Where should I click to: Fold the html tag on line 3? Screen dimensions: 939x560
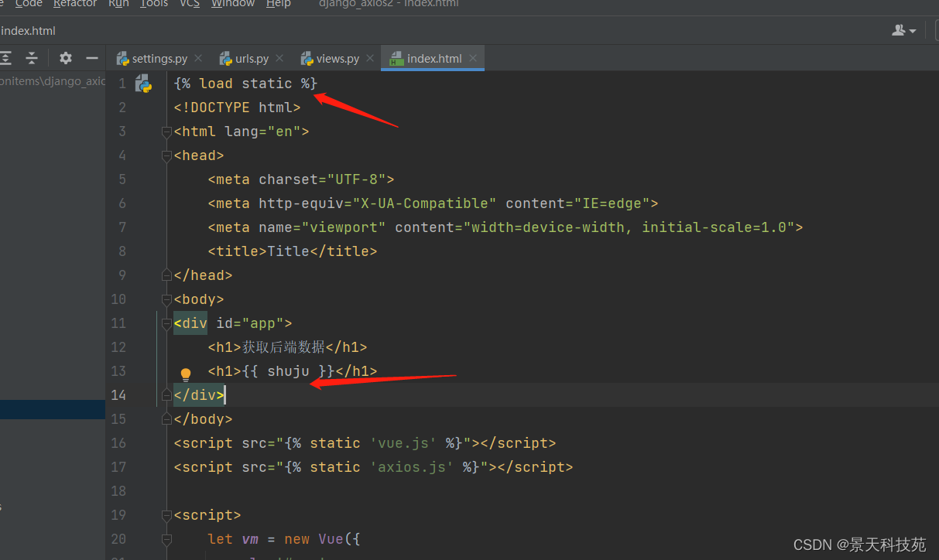tap(166, 131)
